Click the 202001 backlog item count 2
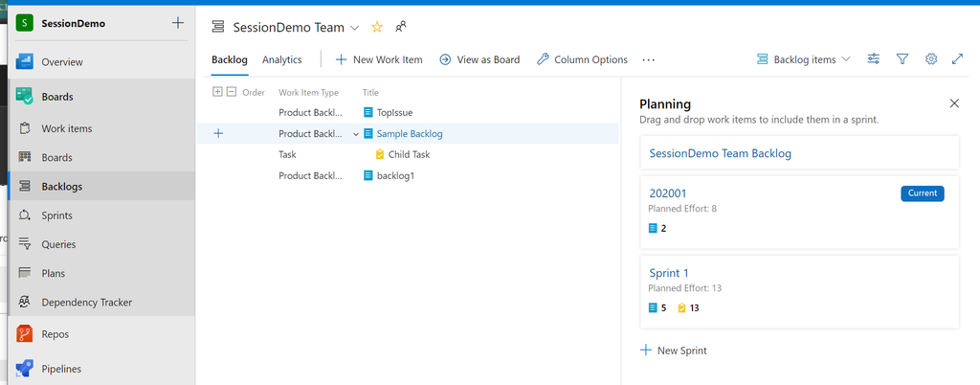 pos(657,228)
